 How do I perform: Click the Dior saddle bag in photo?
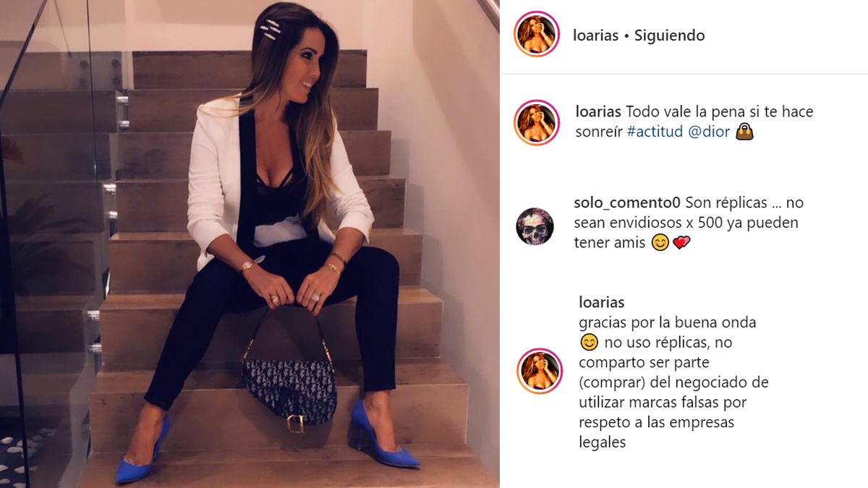[x=289, y=380]
